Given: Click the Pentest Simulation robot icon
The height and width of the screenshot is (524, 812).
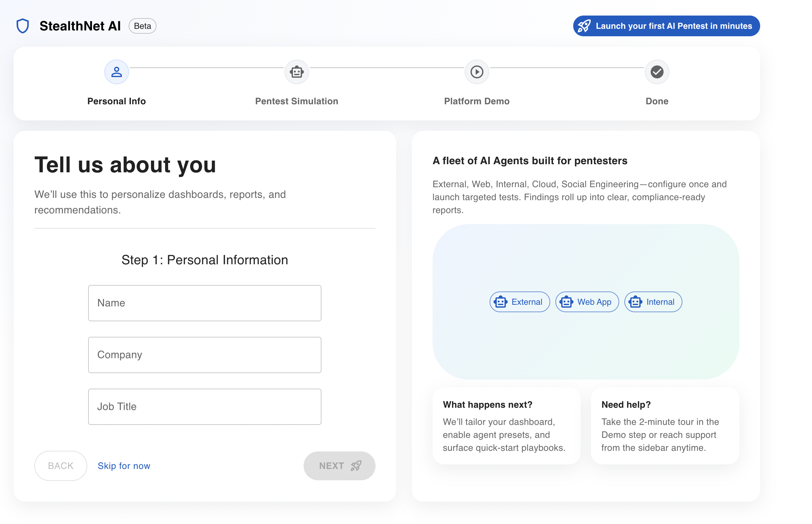Looking at the screenshot, I should click(296, 72).
